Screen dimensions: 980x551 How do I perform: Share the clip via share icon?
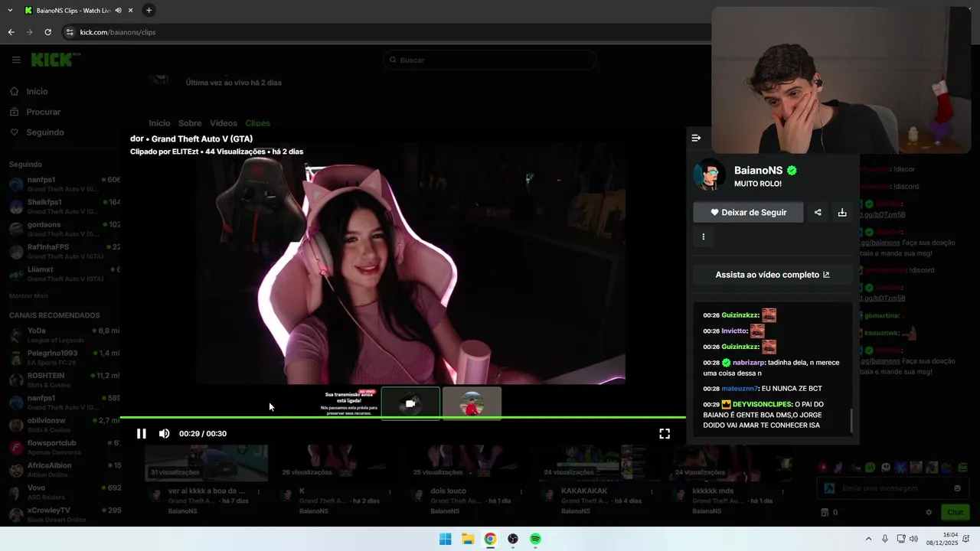[x=818, y=212]
